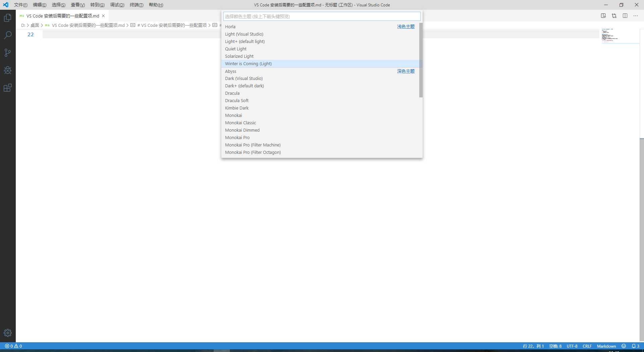Select the Horla theme
Image resolution: width=644 pixels, height=352 pixels.
(320, 27)
